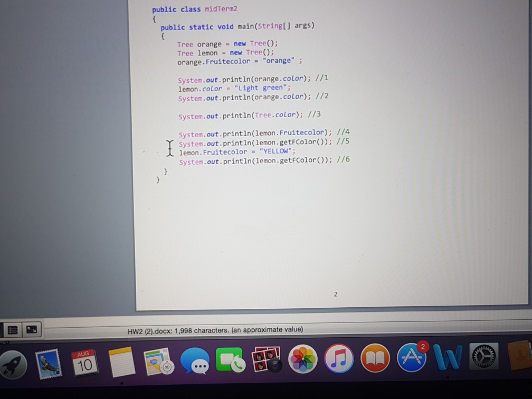The width and height of the screenshot is (532, 399).
Task: Launch the Notes app
Action: click(x=122, y=363)
